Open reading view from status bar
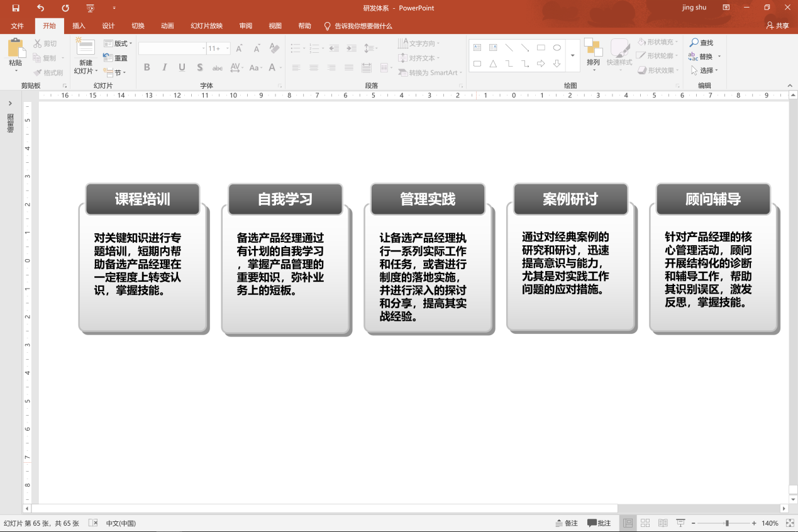 pyautogui.click(x=663, y=523)
